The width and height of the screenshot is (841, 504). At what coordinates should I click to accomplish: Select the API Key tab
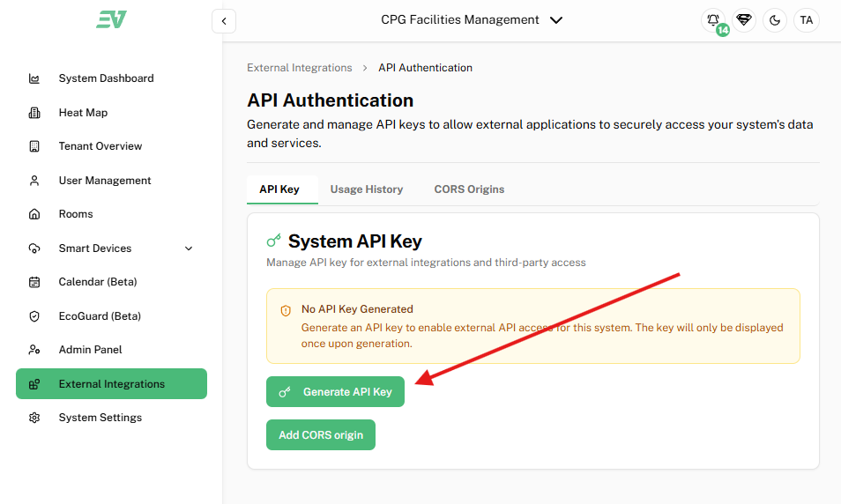point(279,189)
